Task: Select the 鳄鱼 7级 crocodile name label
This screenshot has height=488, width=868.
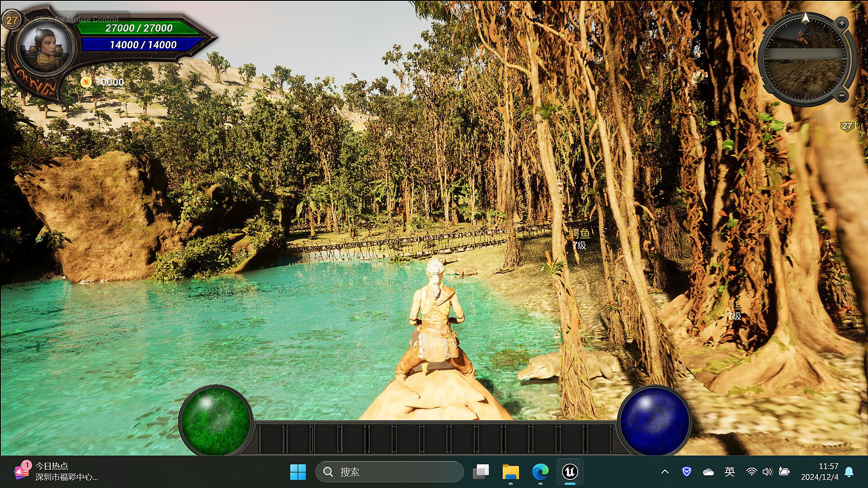Action: 579,239
